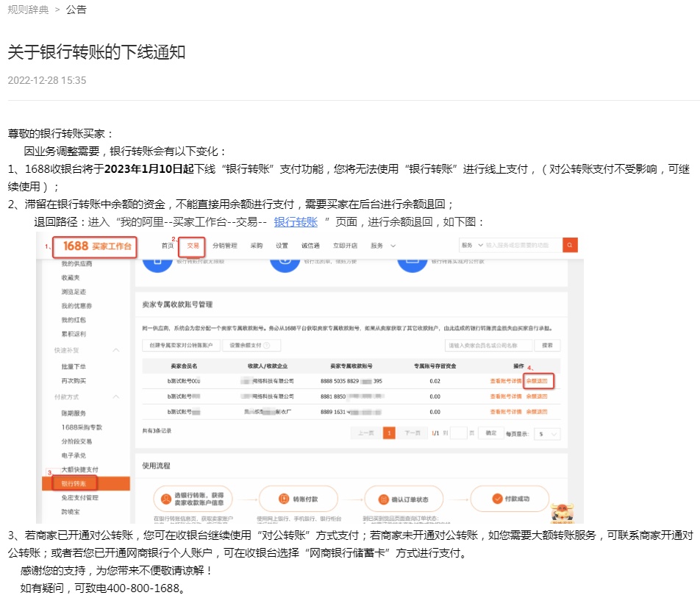Viewport: 700px width, 598px height.
Task: Click the 设置余额支付 button
Action: (251, 345)
